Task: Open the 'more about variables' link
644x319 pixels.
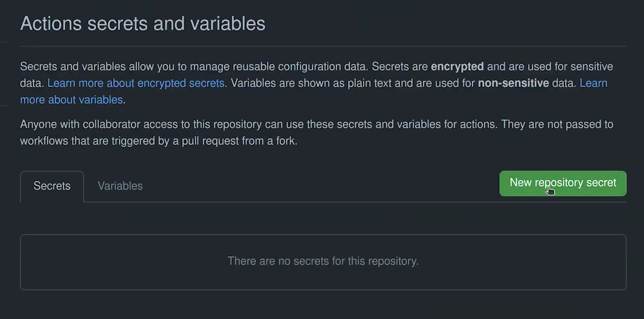Action: click(71, 100)
